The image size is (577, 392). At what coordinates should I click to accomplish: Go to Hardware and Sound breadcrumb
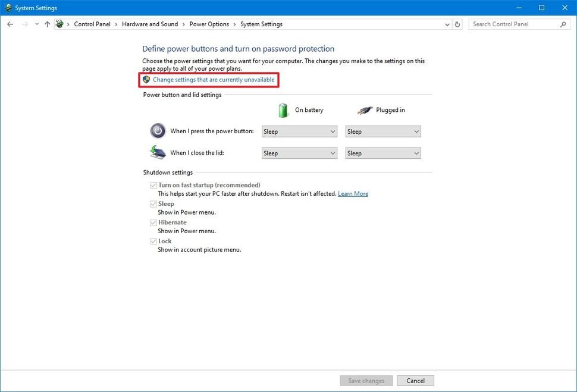pyautogui.click(x=150, y=24)
